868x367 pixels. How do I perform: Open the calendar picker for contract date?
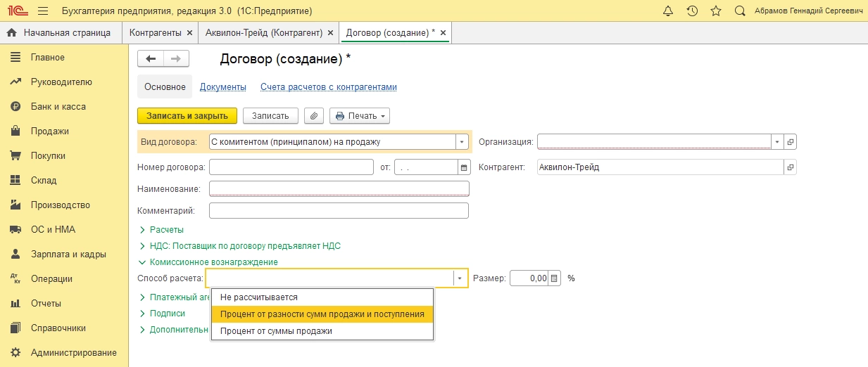click(x=463, y=167)
